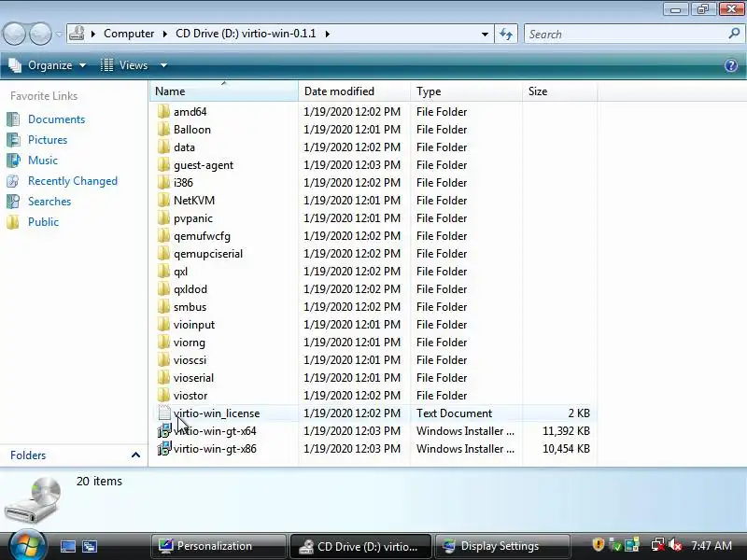Viewport: 747px width, 560px height.
Task: Select the i386 folder
Action: click(183, 182)
